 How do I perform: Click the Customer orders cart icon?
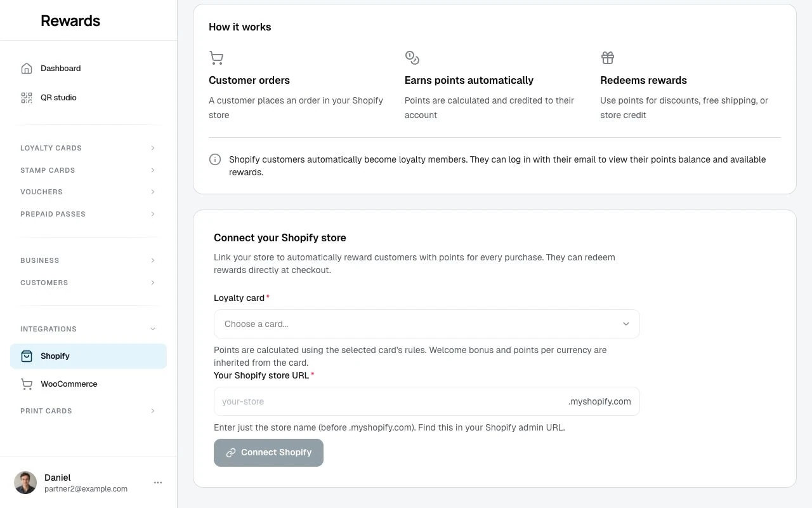pyautogui.click(x=216, y=58)
